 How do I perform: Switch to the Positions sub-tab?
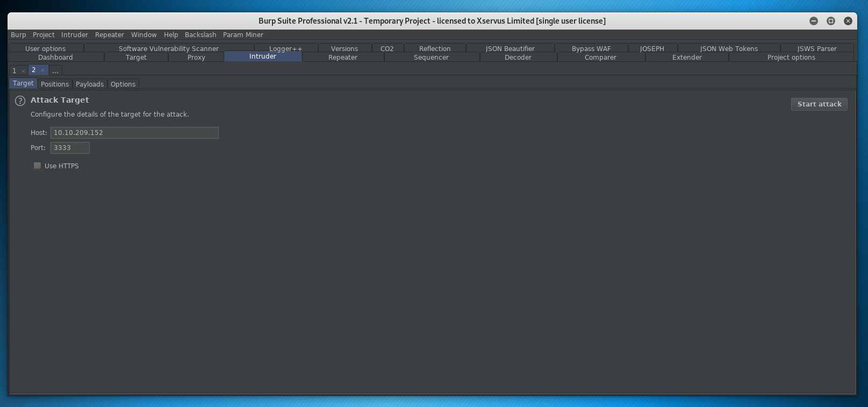[55, 84]
